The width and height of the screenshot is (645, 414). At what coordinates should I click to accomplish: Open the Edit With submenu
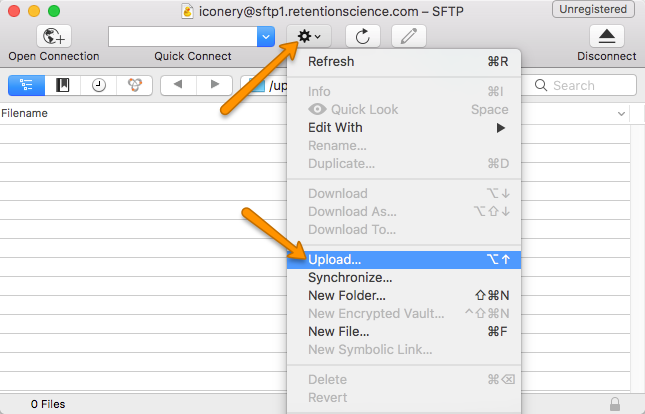[x=404, y=128]
